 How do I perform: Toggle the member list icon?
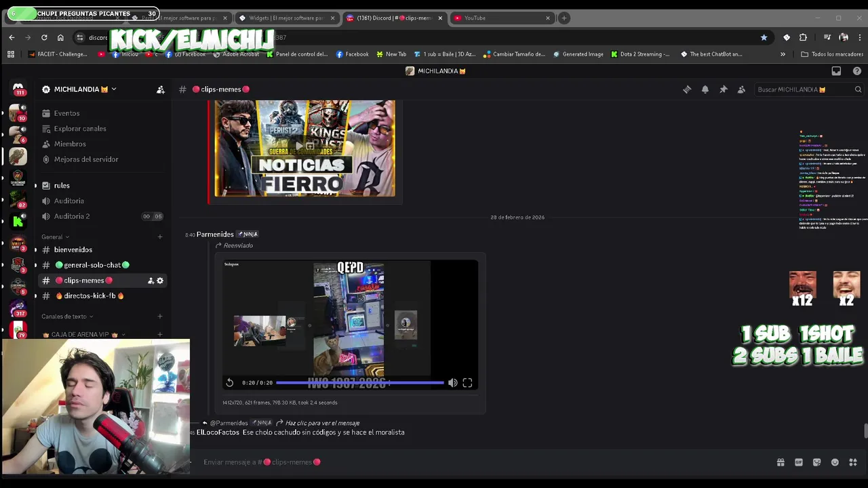(741, 89)
